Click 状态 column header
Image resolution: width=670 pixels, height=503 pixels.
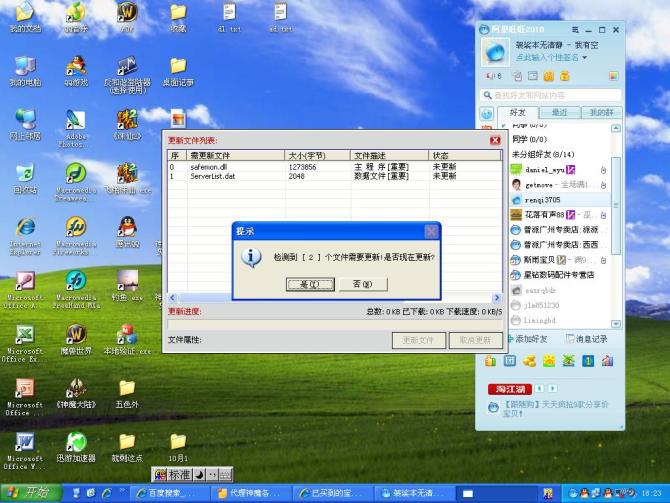pyautogui.click(x=464, y=155)
